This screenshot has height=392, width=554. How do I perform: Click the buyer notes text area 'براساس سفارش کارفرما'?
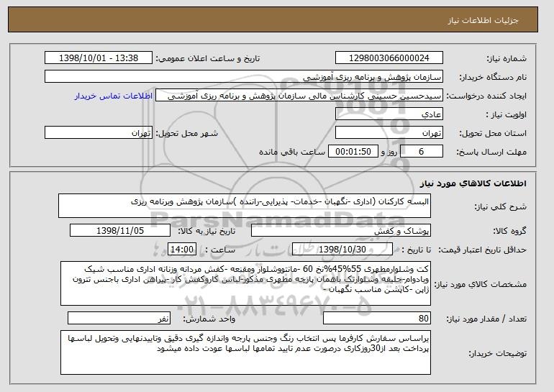(245, 352)
